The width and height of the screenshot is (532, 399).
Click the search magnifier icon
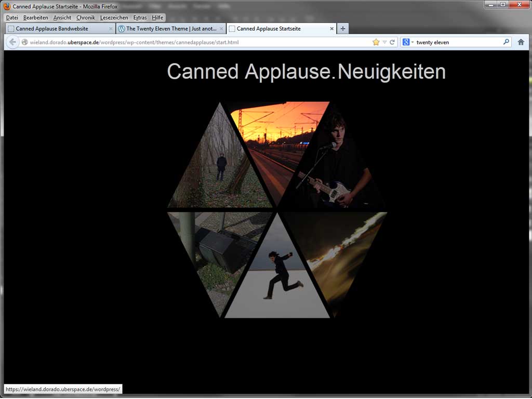click(507, 42)
